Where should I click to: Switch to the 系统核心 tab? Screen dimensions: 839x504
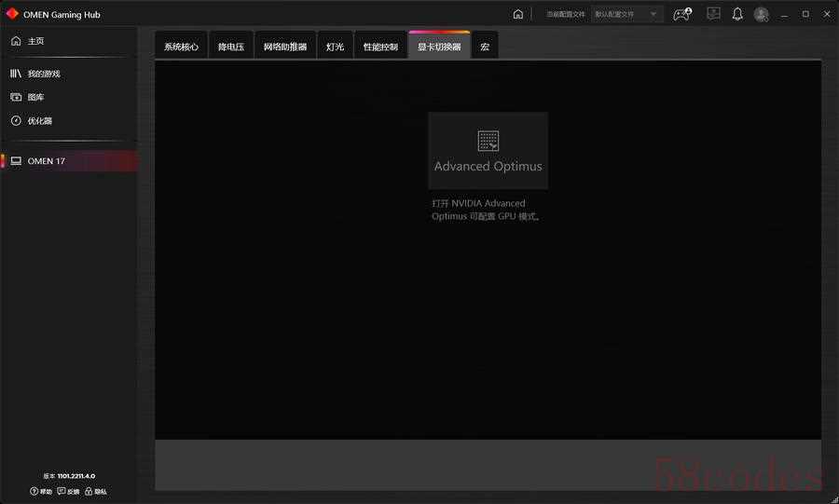click(181, 47)
